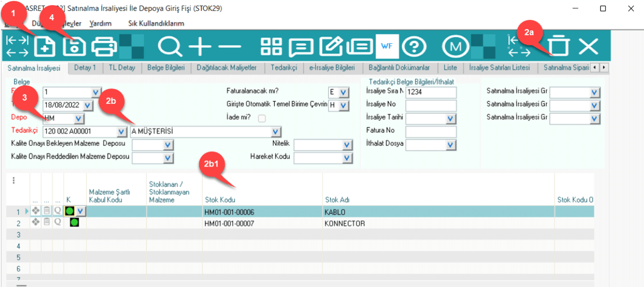Click the clipboard icon in row 1

(47, 211)
